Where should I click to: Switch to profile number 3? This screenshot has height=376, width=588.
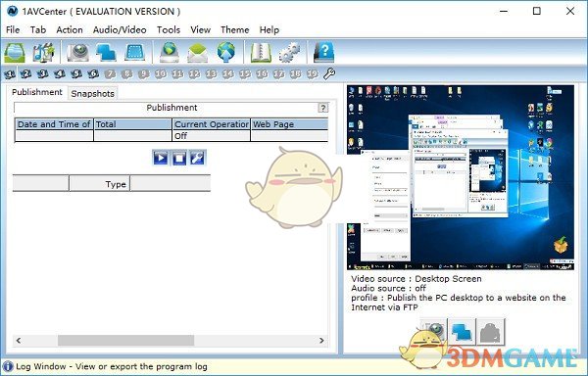click(43, 74)
